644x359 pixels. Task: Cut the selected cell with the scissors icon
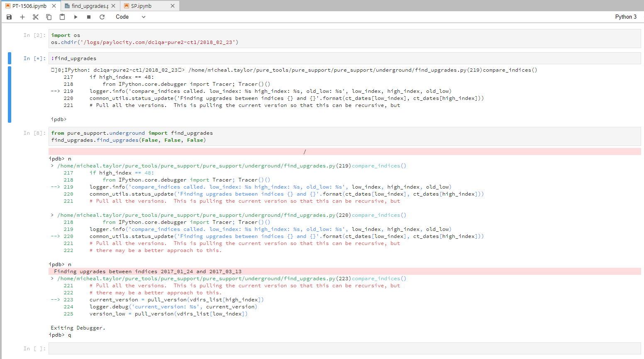(x=36, y=17)
